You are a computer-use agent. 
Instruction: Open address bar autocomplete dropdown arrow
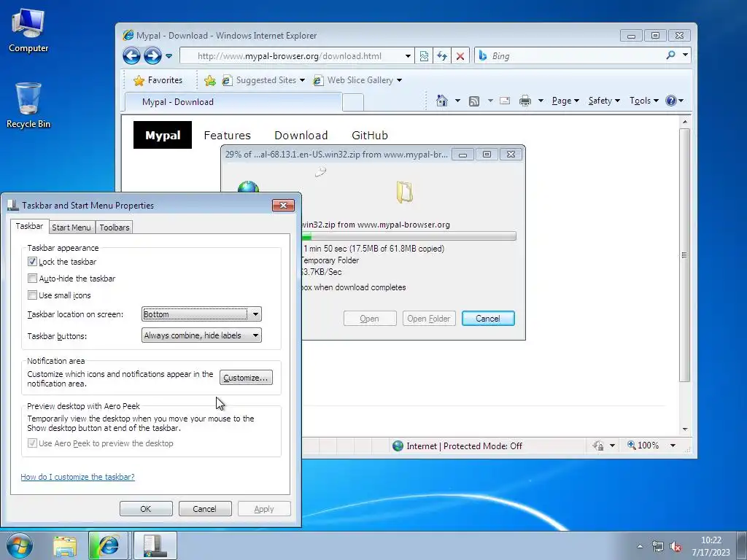pos(408,56)
